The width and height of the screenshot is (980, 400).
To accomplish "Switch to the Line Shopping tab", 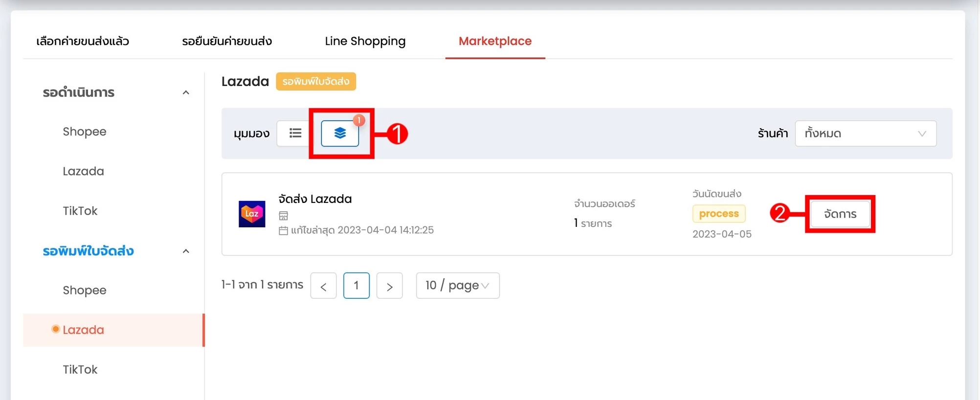I will (365, 41).
